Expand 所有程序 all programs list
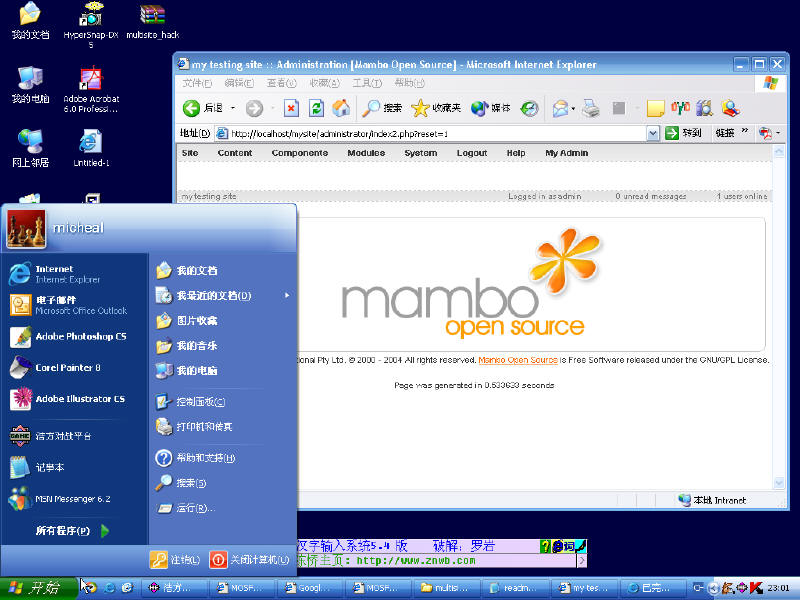This screenshot has width=800, height=600. [72, 531]
